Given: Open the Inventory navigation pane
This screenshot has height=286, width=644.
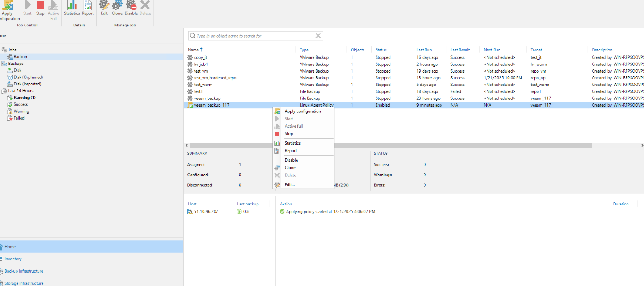Looking at the screenshot, I should point(13,259).
